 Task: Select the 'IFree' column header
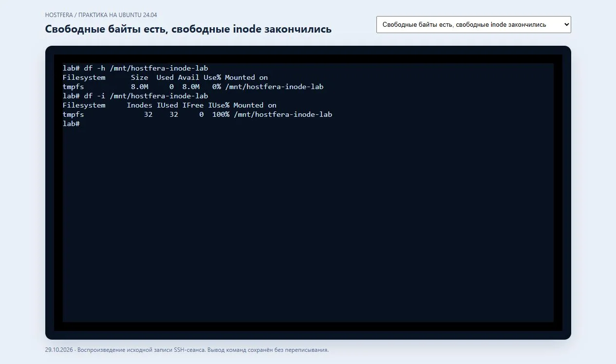point(193,105)
